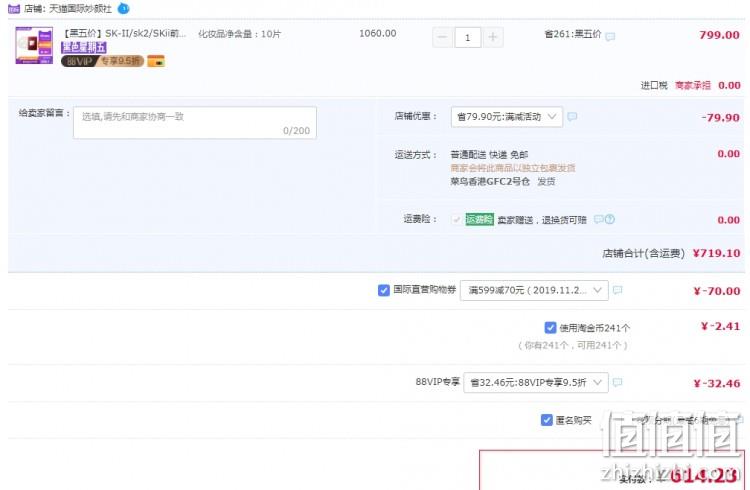This screenshot has height=490, width=750.
Task: Open the 88VIP专享9.5折 discount dropdown
Action: coord(536,382)
